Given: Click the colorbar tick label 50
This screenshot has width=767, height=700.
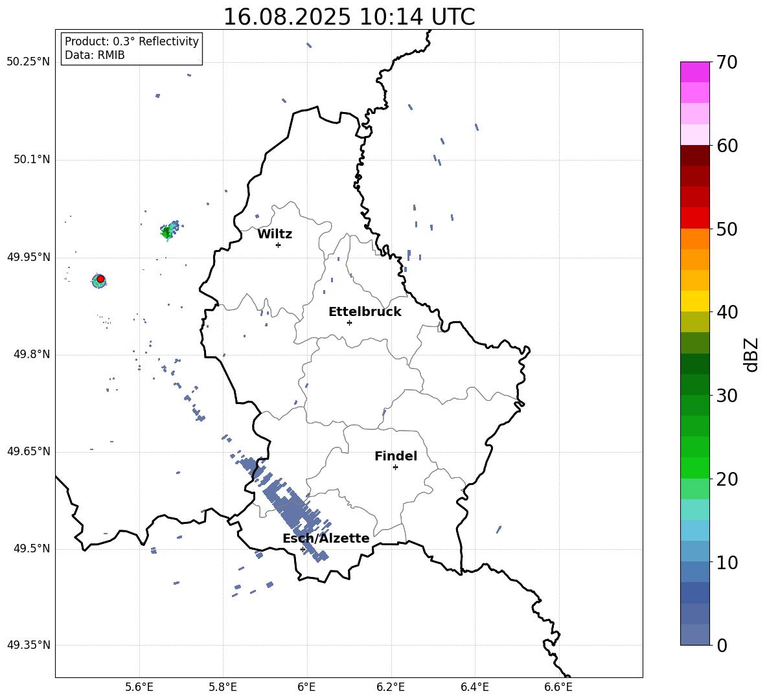Looking at the screenshot, I should click(727, 229).
